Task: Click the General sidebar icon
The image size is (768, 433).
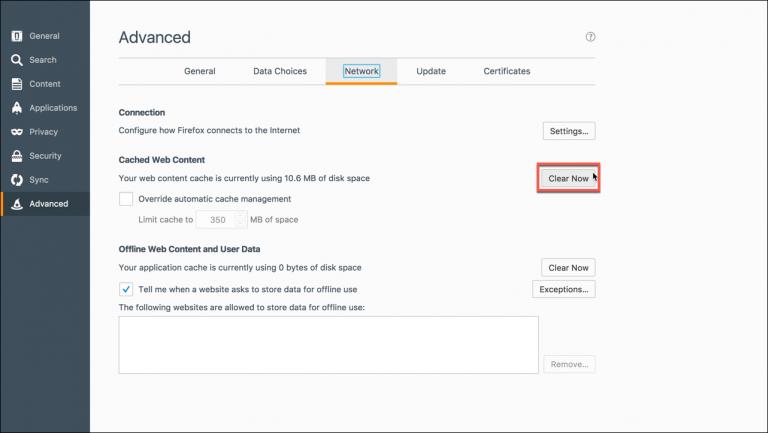Action: (17, 36)
